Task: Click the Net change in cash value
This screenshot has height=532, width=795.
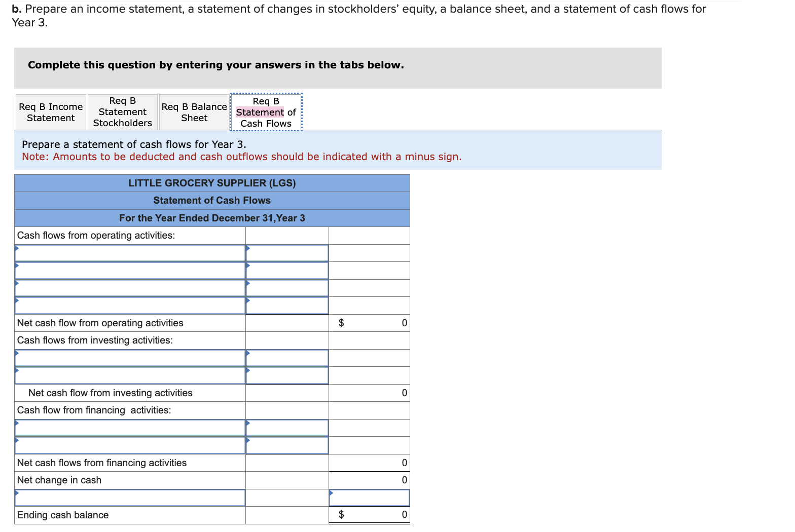Action: (369, 480)
